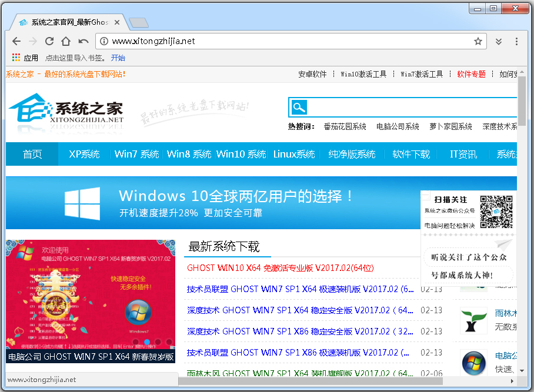Toggle the bookmark star in the address bar
This screenshot has width=534, height=392.
coord(478,41)
